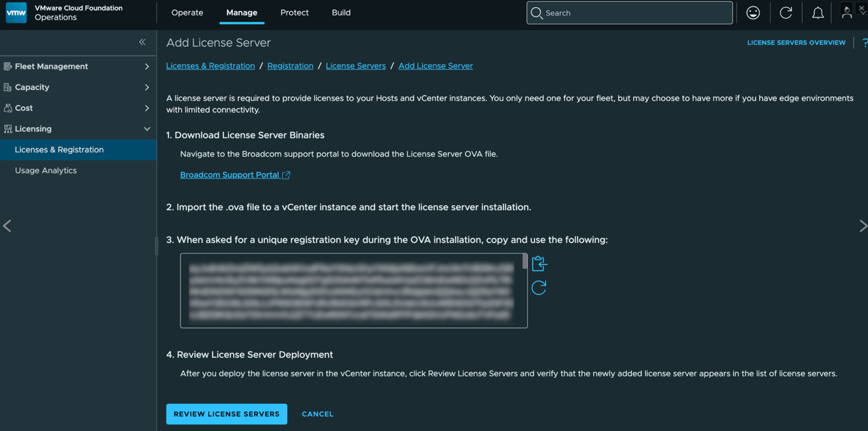Open the Protect tab
Viewport: 868px width, 431px height.
click(x=295, y=13)
